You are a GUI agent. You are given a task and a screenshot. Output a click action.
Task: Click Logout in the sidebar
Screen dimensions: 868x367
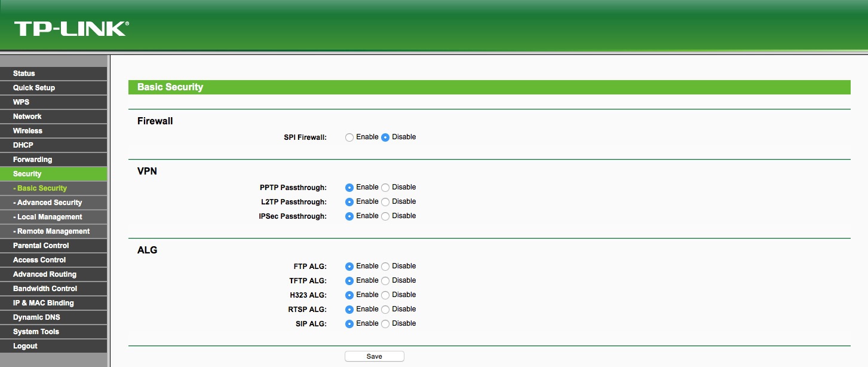coord(25,346)
